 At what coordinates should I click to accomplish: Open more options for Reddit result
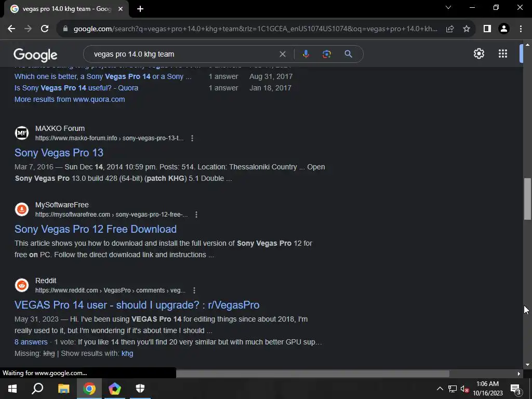(x=194, y=290)
